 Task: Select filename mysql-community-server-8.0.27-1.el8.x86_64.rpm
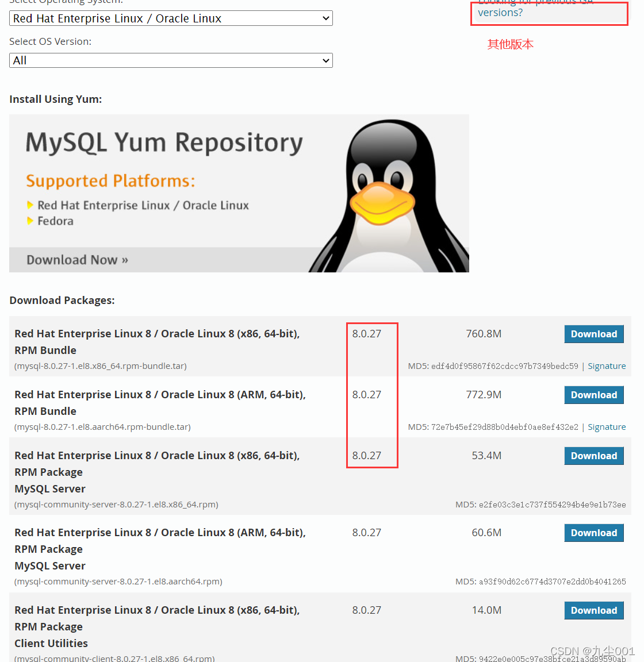(x=116, y=505)
